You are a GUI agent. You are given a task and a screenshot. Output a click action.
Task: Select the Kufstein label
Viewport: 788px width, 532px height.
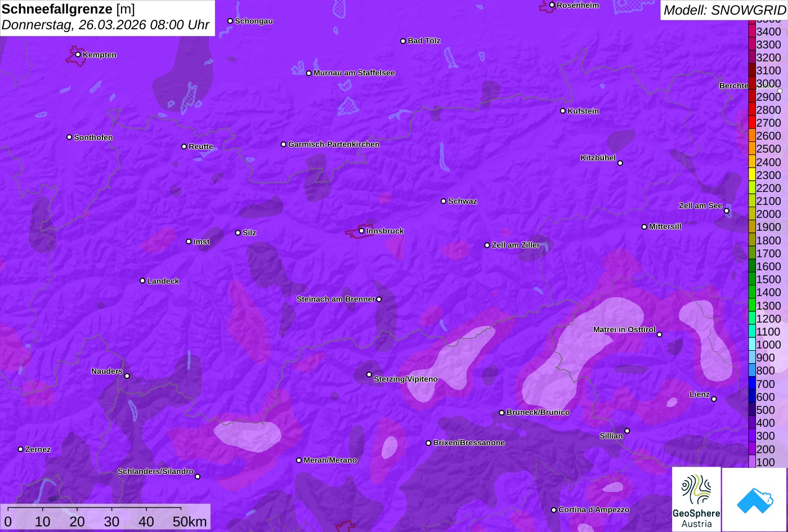click(x=583, y=111)
